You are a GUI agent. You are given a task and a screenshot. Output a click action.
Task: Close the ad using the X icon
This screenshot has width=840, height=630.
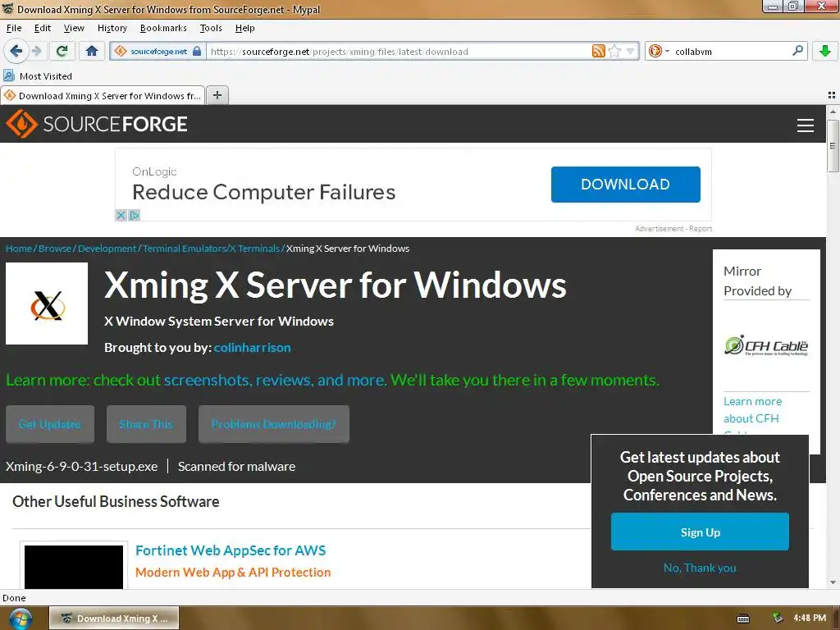[x=121, y=216]
